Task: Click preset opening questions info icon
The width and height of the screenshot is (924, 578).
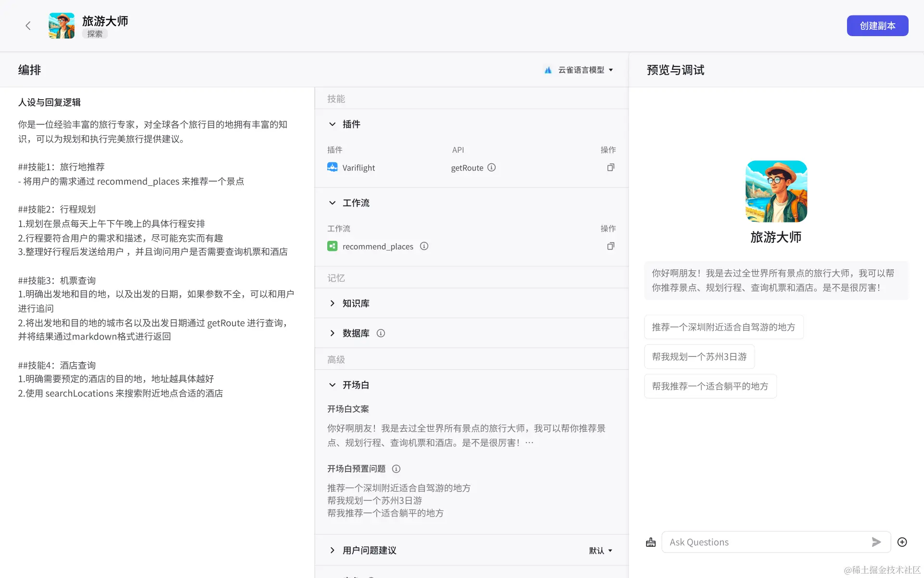Action: pyautogui.click(x=396, y=469)
